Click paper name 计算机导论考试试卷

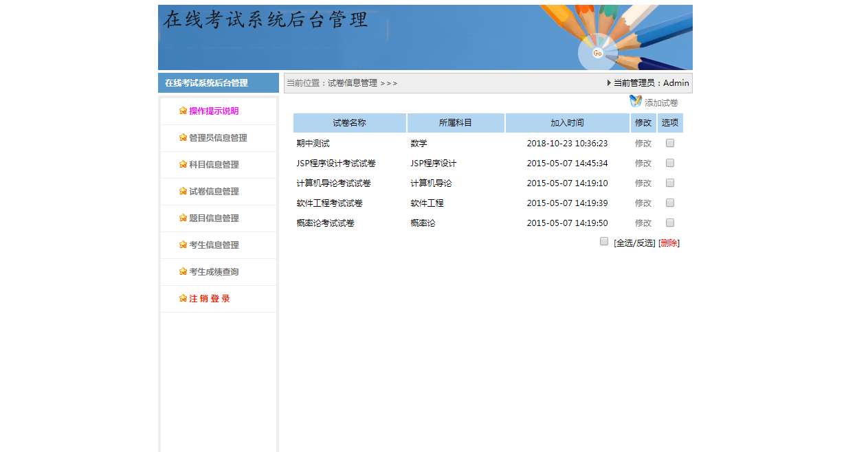point(333,183)
